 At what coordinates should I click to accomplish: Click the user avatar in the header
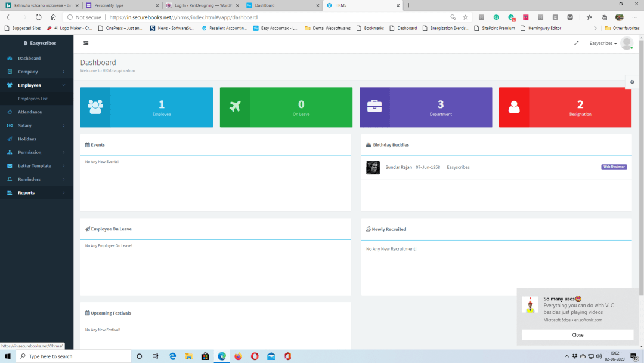pos(627,43)
